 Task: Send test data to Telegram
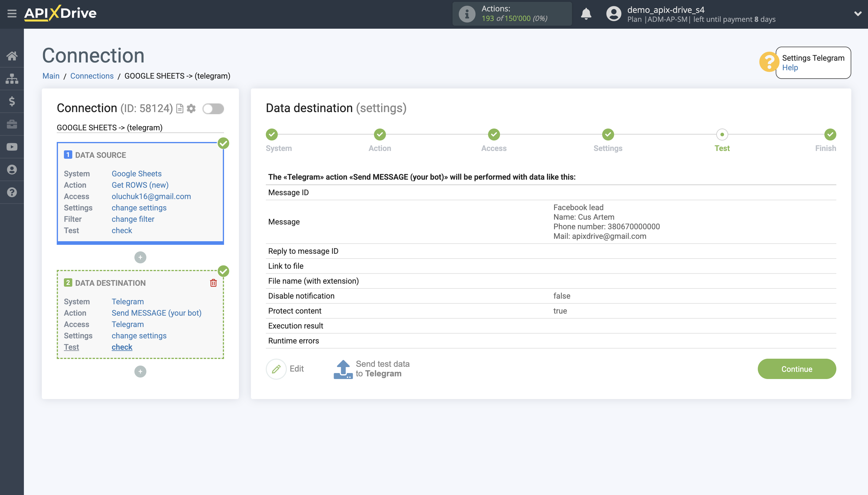click(x=372, y=369)
